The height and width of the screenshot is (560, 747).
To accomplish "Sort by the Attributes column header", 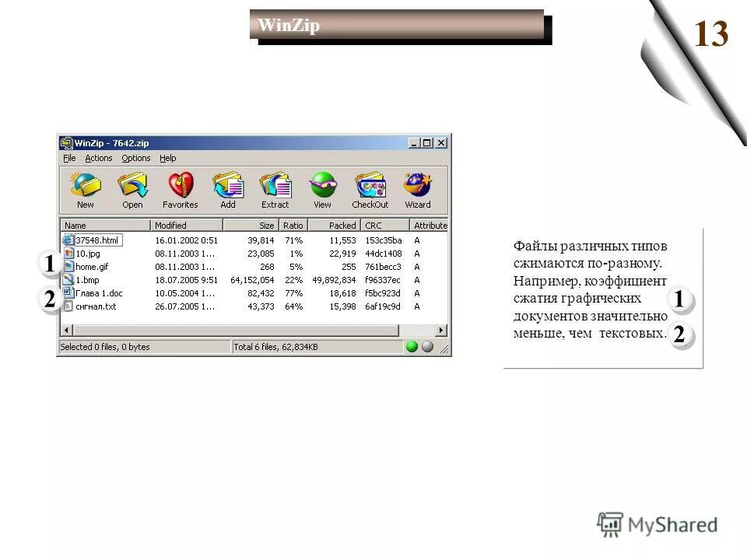I will 429,226.
